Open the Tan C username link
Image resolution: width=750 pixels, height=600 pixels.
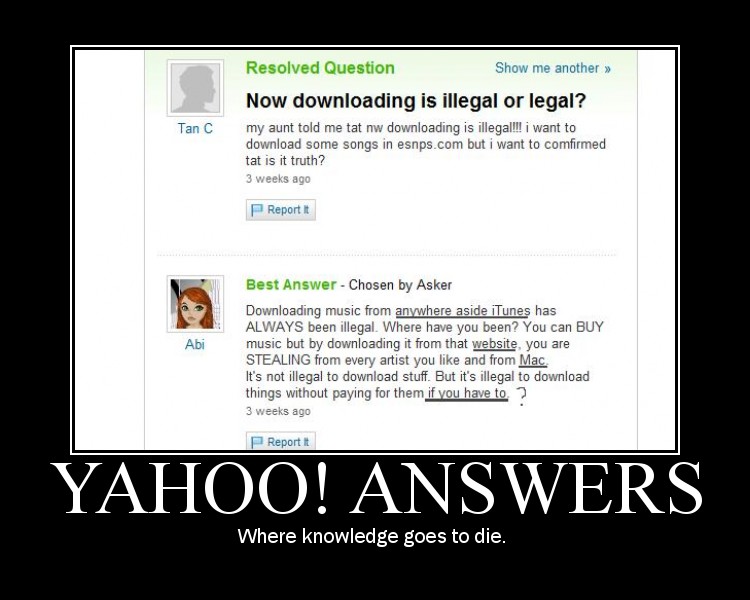(x=195, y=128)
